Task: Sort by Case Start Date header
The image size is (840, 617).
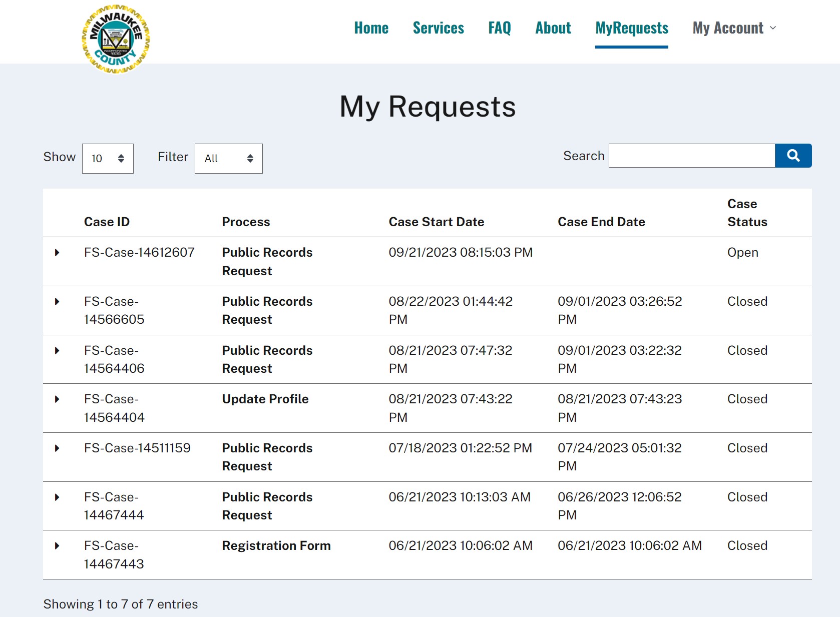Action: coord(437,222)
